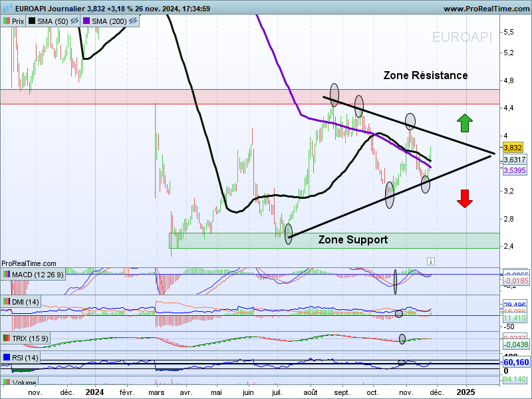
Task: Open the www.ProRealTime.com link in header
Action: (x=487, y=9)
